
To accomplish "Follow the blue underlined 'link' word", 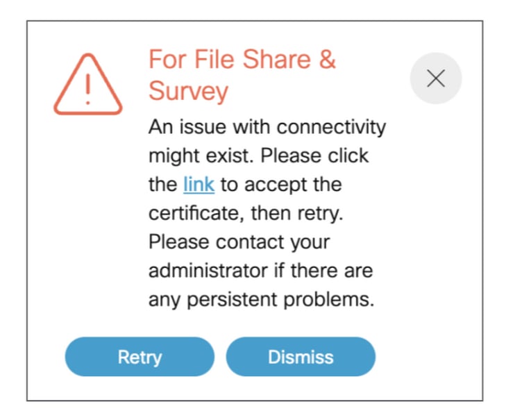I will 199,184.
